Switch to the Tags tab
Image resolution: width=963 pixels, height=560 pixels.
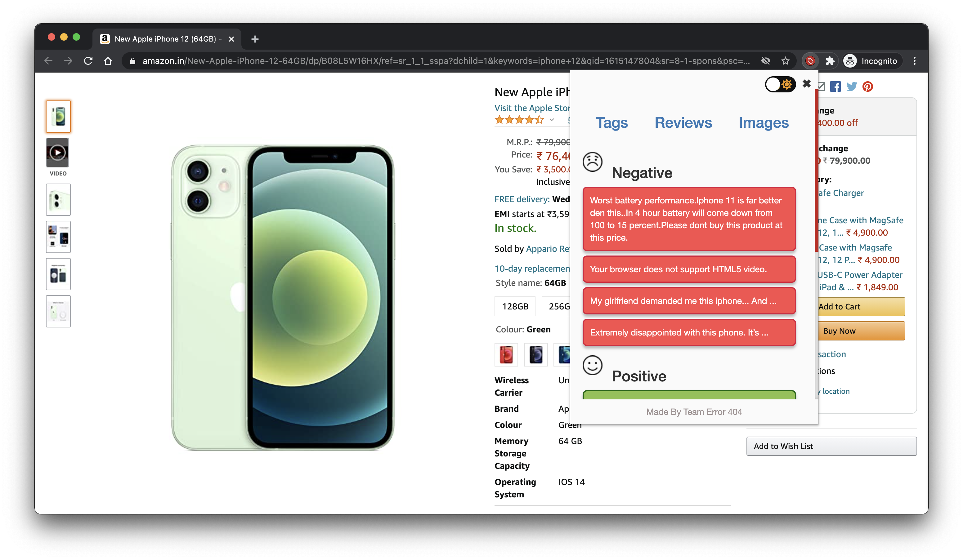[x=611, y=122]
